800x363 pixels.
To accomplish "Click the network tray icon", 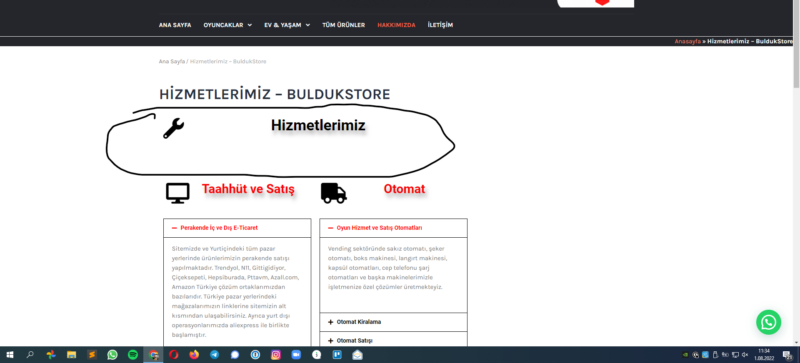I will click(735, 354).
